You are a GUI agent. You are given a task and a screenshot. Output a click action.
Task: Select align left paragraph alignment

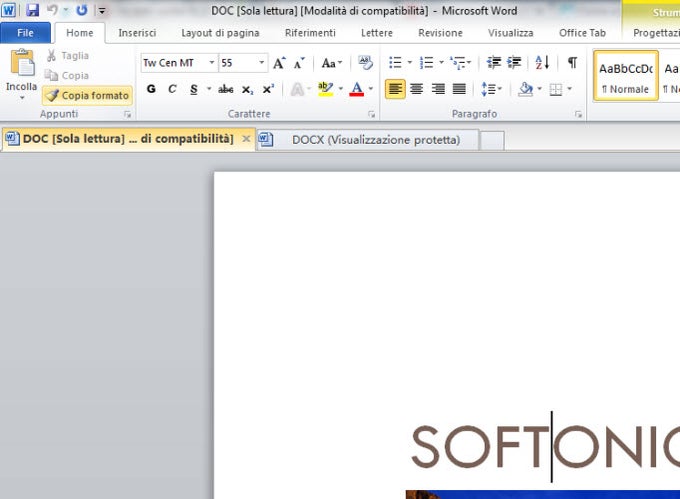coord(395,89)
